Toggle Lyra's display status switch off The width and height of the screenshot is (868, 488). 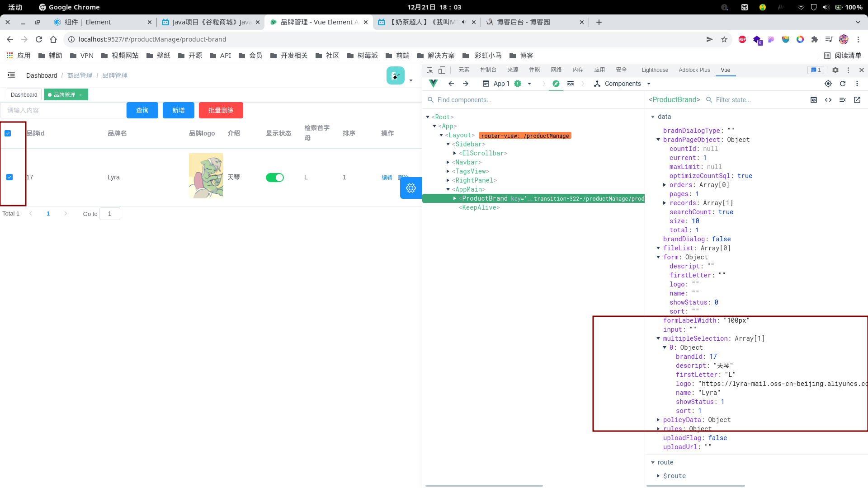coord(274,178)
